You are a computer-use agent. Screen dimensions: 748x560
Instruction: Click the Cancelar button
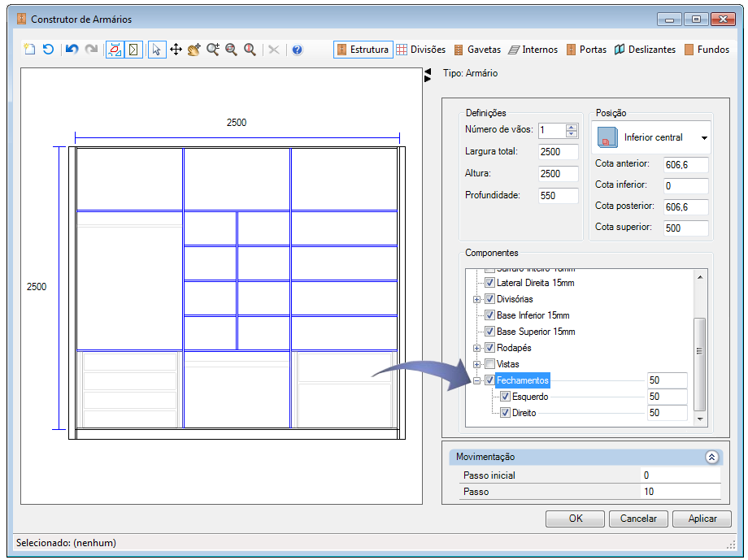[x=638, y=519]
